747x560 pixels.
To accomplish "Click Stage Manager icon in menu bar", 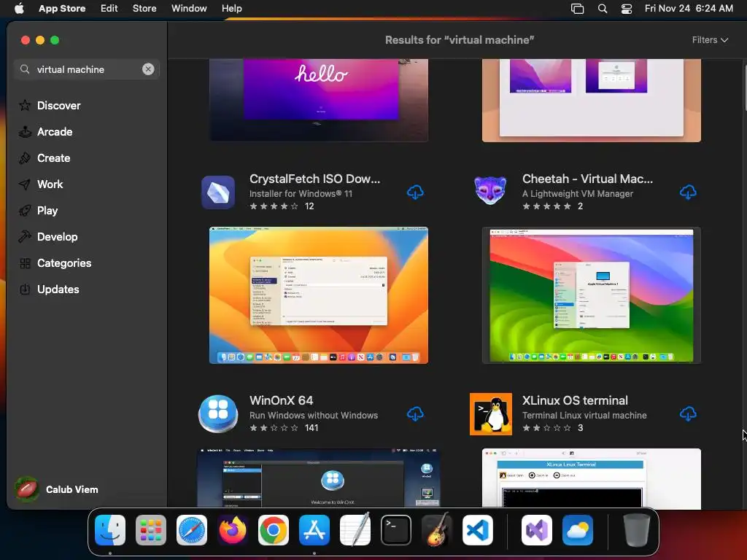I will pos(577,8).
